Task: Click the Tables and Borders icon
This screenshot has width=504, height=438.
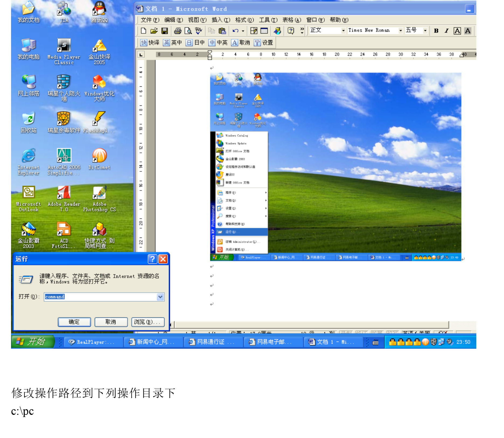Action: pos(254,31)
